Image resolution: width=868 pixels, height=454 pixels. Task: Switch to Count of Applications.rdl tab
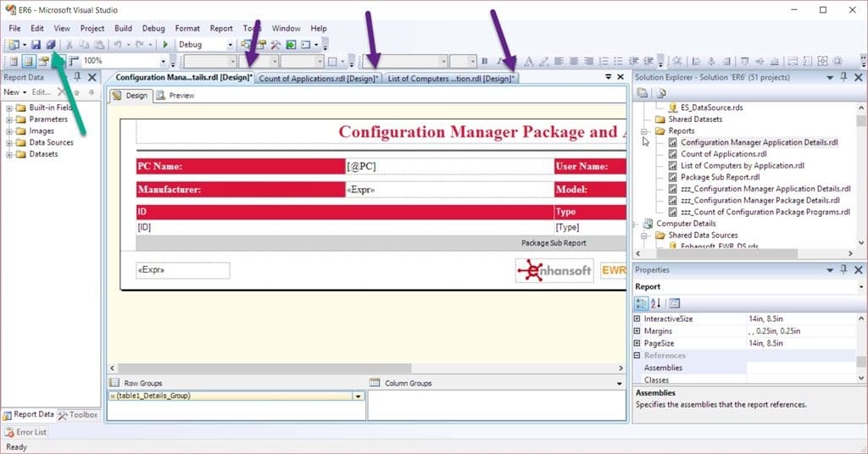(x=319, y=79)
